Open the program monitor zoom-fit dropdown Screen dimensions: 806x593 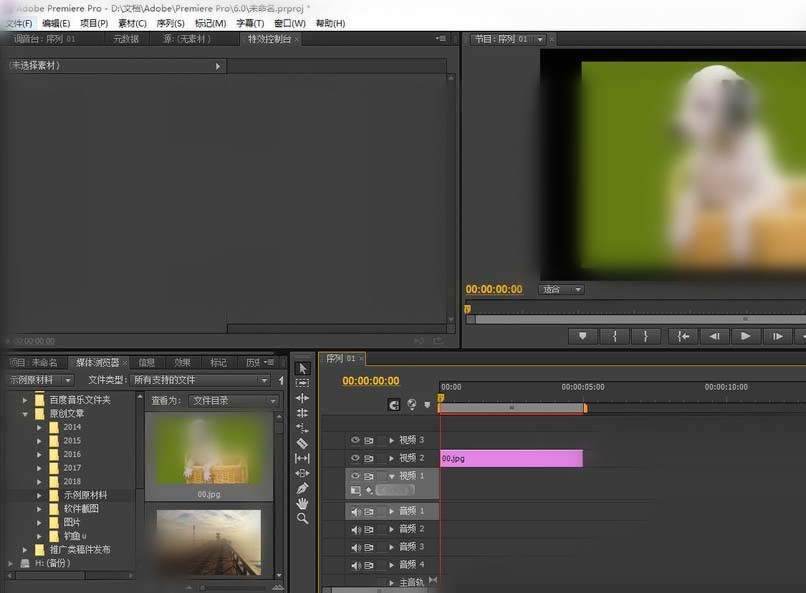coord(562,290)
